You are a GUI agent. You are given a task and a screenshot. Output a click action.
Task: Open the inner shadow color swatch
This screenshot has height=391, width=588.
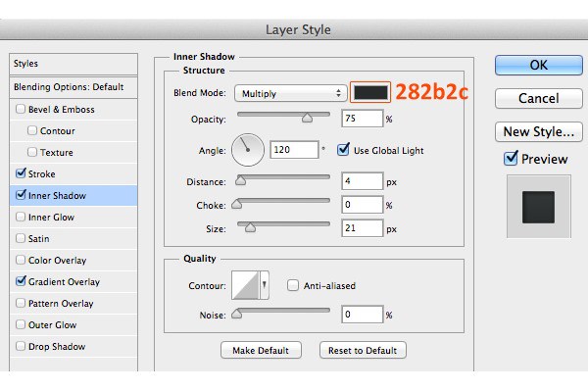(x=370, y=92)
